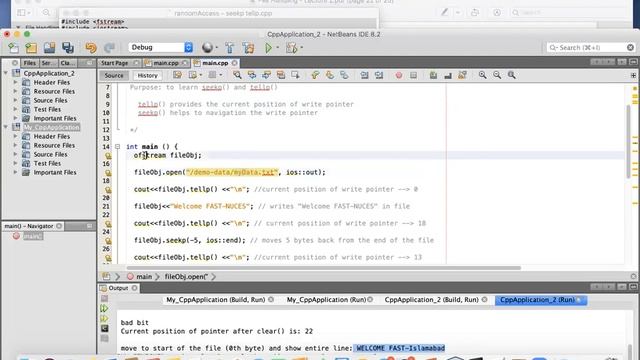Click the Clean and Build Project icon
This screenshot has width=640, height=360.
tap(248, 48)
